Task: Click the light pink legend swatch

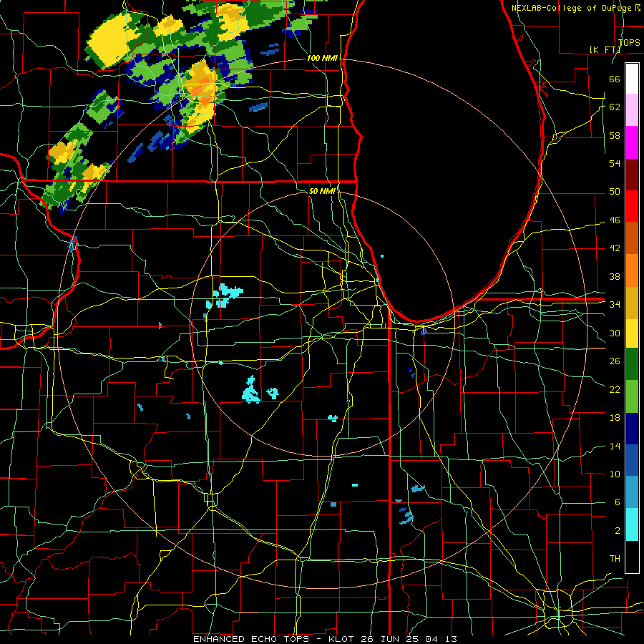Action: (x=632, y=110)
